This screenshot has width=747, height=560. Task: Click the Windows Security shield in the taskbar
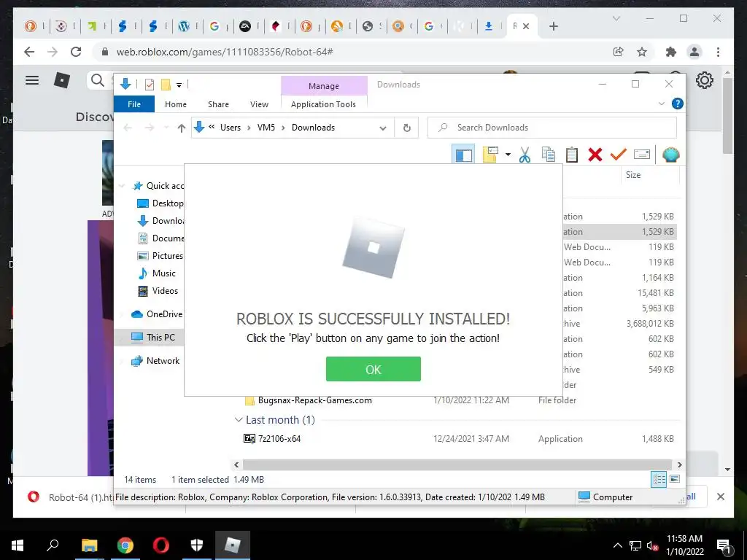[197, 545]
